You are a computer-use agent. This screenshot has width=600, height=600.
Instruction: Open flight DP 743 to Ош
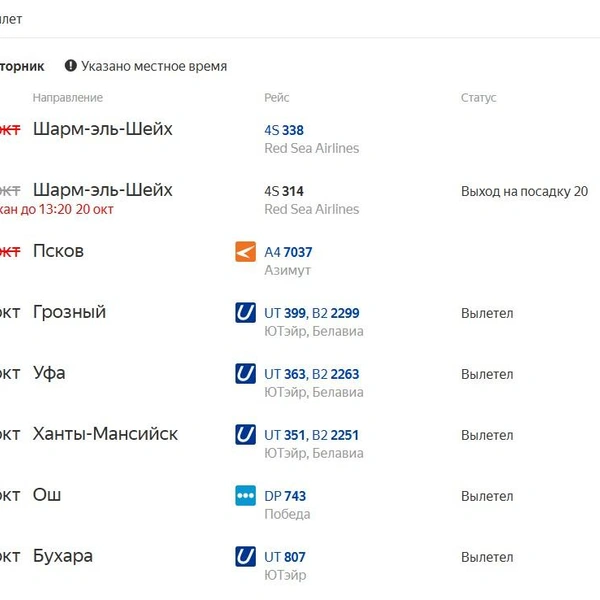point(285,496)
